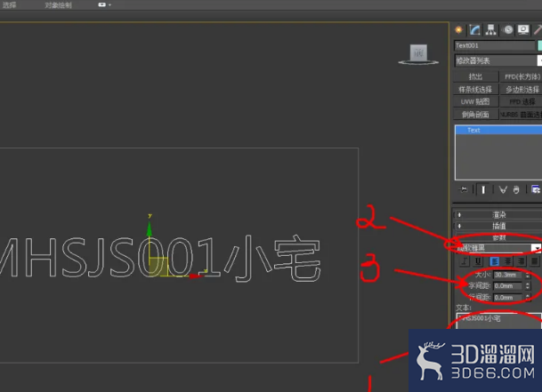The height and width of the screenshot is (392, 542).
Task: Select center text alignment
Action: coord(508,261)
